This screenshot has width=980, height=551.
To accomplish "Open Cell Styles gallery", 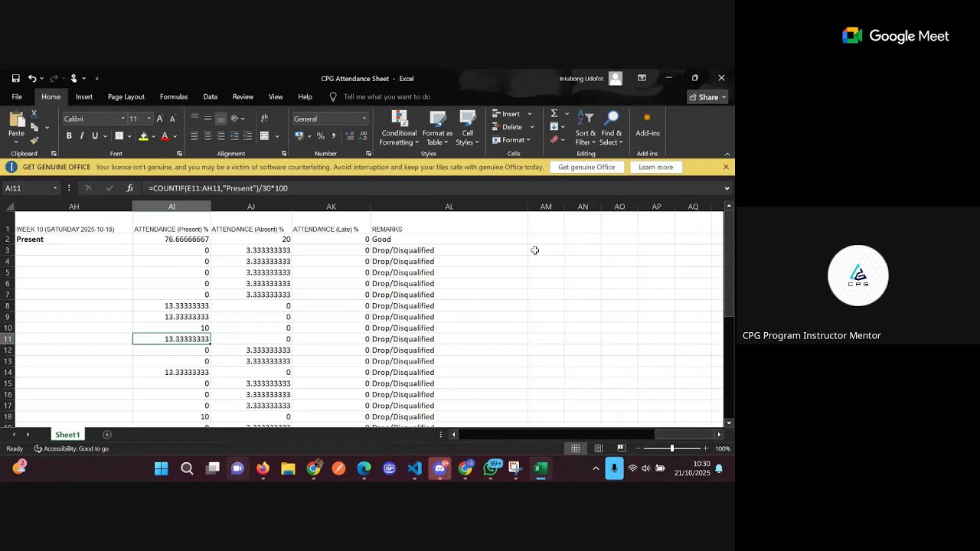I will [467, 128].
